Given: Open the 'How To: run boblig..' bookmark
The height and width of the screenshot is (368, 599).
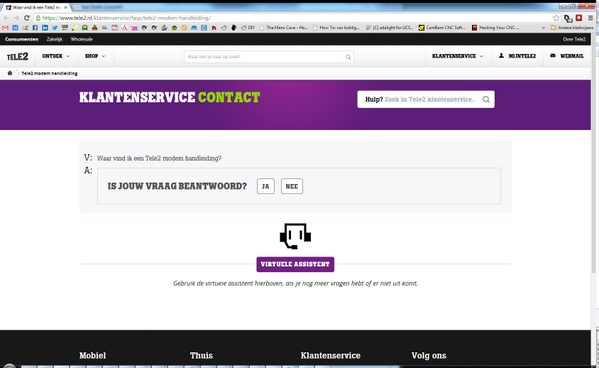Looking at the screenshot, I should pyautogui.click(x=336, y=28).
